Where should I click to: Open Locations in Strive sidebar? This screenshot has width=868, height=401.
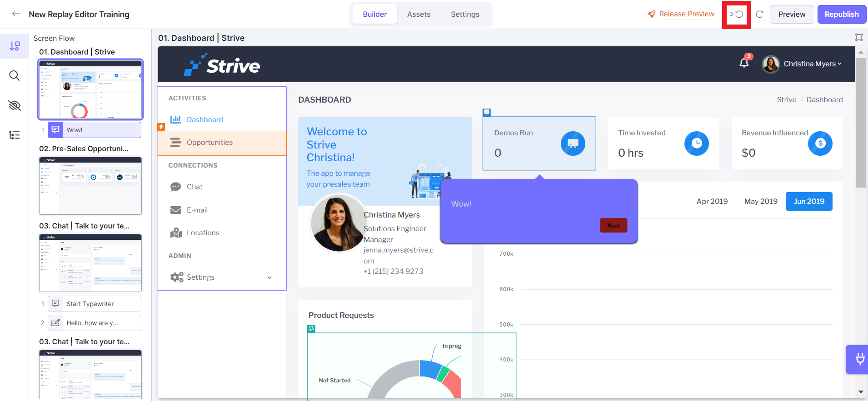click(203, 233)
